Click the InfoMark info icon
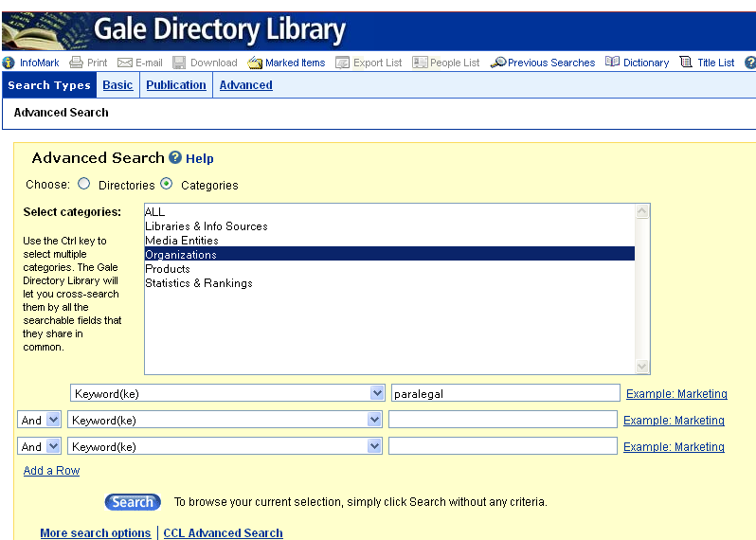Image resolution: width=756 pixels, height=540 pixels. [9, 63]
